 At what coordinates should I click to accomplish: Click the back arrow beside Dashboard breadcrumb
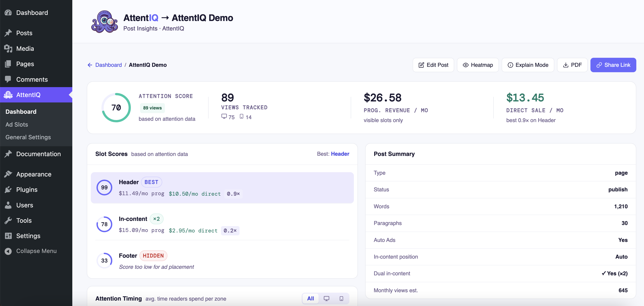point(90,65)
